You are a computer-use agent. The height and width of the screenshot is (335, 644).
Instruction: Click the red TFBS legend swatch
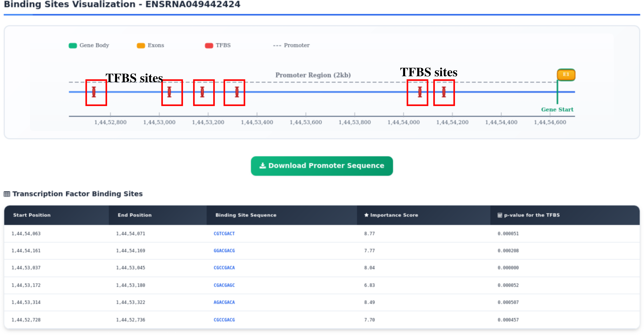(209, 46)
